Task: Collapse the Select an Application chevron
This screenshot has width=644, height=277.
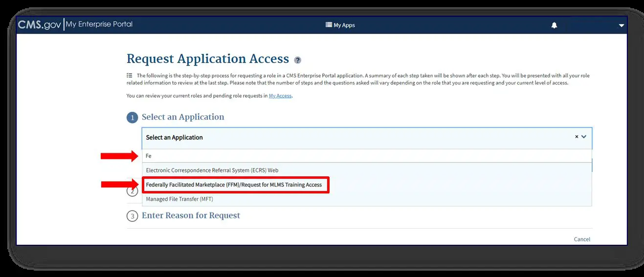Action: click(x=584, y=137)
